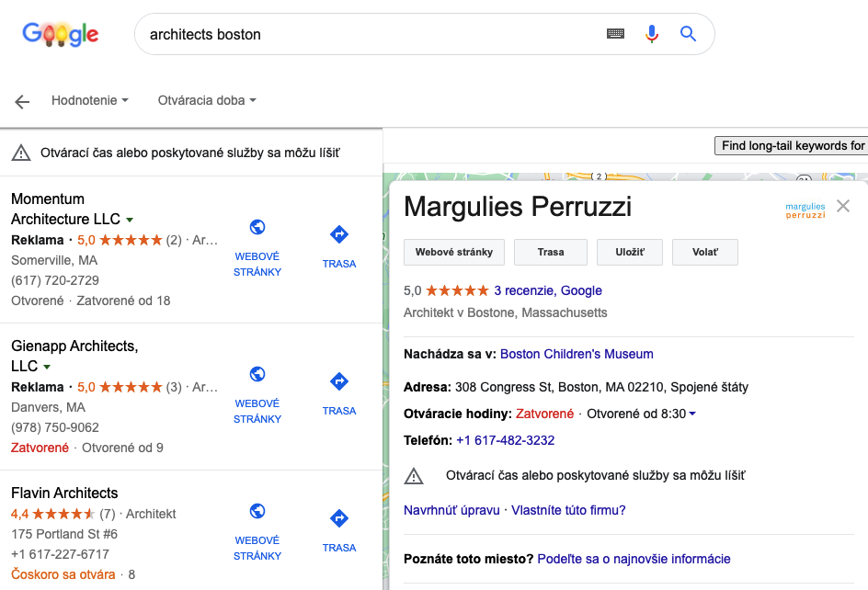Screen dimensions: 868x590
Task: Click Gienapp phone number (978) 750-9062
Action: 55,427
